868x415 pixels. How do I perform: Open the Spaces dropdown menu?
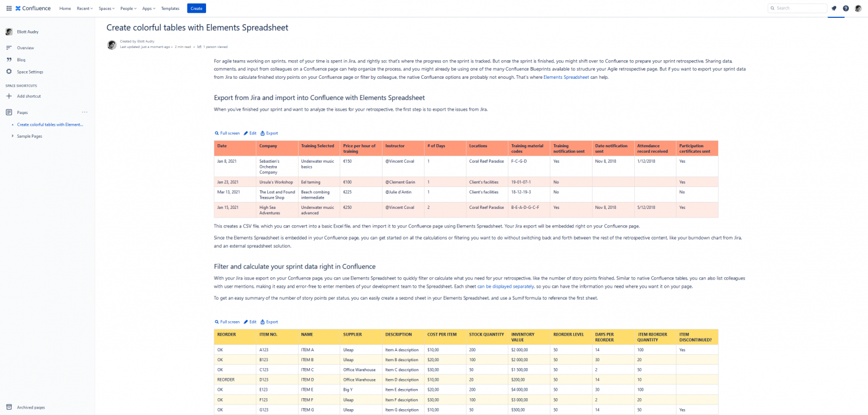(106, 8)
